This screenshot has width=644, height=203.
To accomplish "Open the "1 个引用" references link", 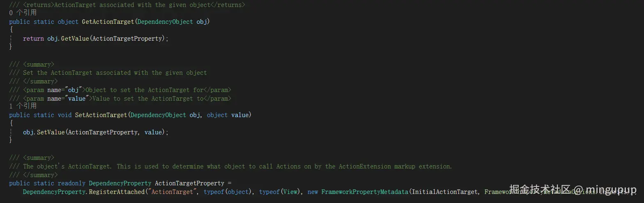I will pyautogui.click(x=23, y=106).
